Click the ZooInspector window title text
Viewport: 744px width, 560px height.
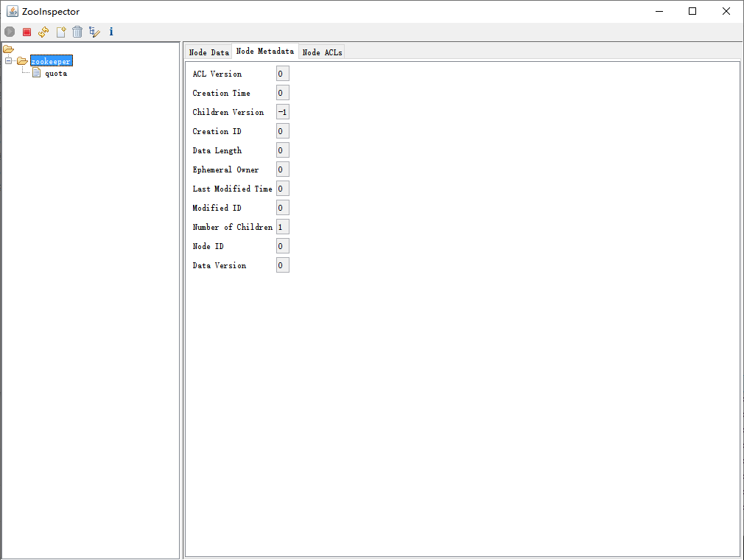(x=51, y=11)
